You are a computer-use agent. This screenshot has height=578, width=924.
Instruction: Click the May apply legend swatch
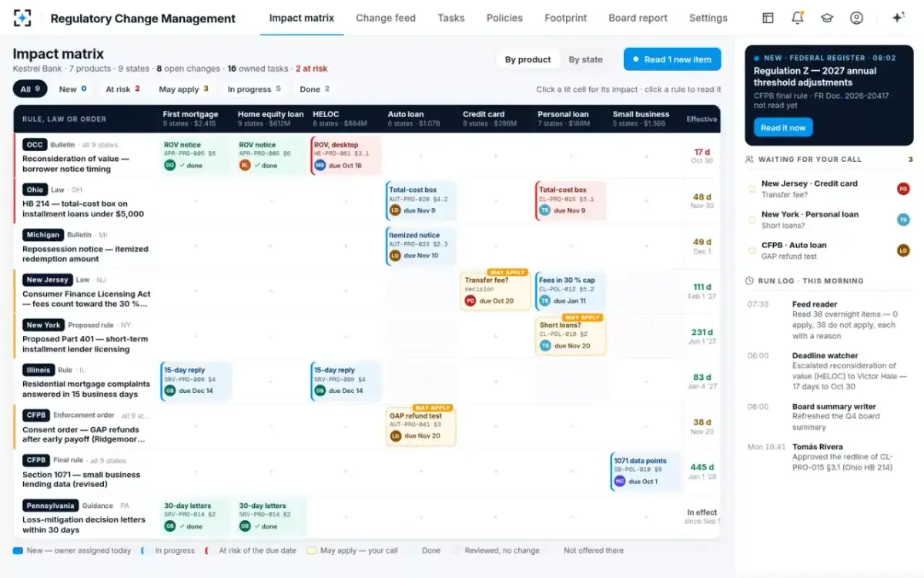(312, 550)
